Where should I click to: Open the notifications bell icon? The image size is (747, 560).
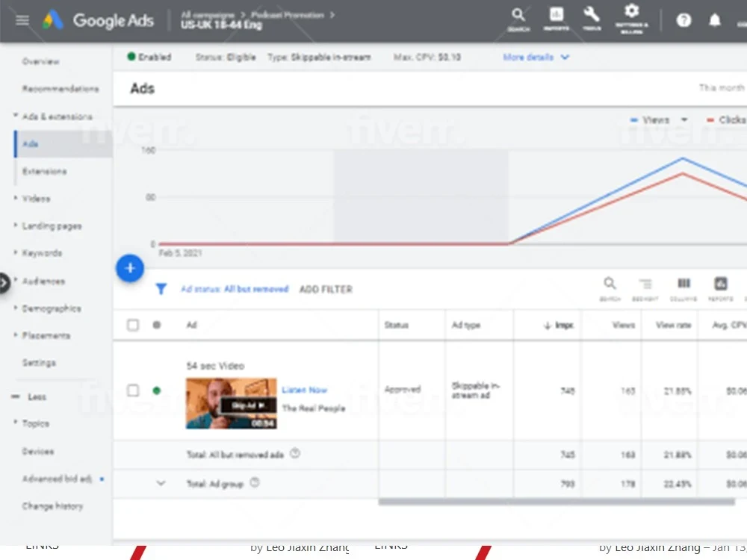(715, 20)
